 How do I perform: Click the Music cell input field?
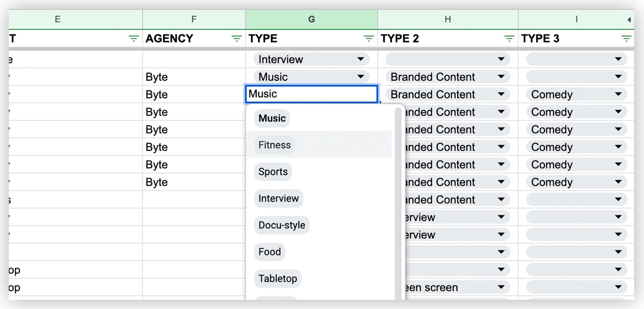311,94
